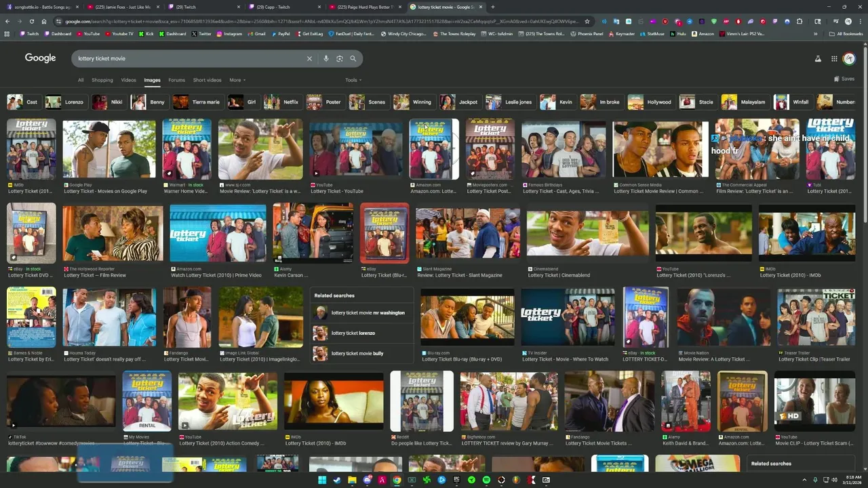Viewport: 868px width, 488px height.
Task: Open the Tools dropdown
Action: pyautogui.click(x=353, y=80)
